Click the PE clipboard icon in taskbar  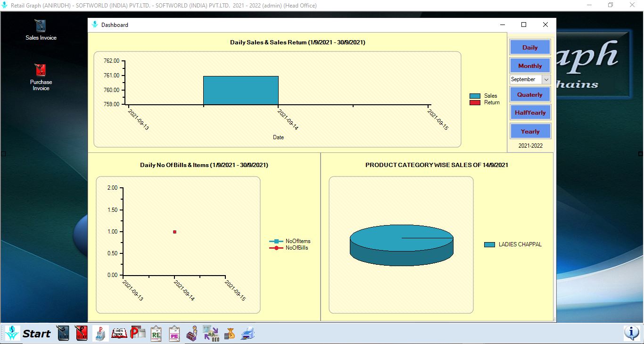(x=174, y=333)
